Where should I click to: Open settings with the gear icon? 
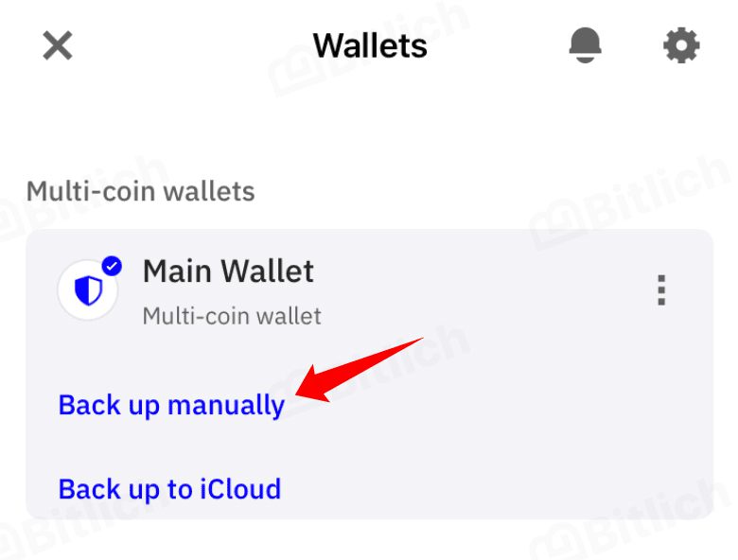(681, 45)
